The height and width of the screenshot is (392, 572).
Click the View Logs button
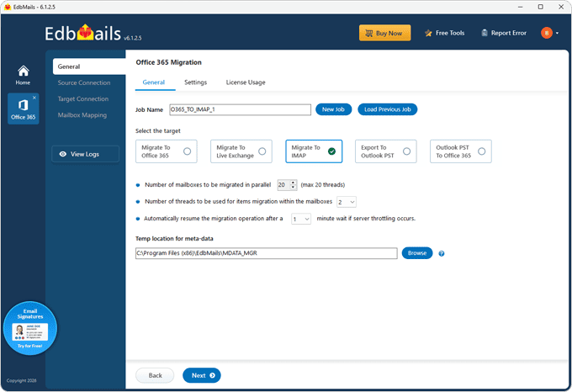(x=85, y=154)
